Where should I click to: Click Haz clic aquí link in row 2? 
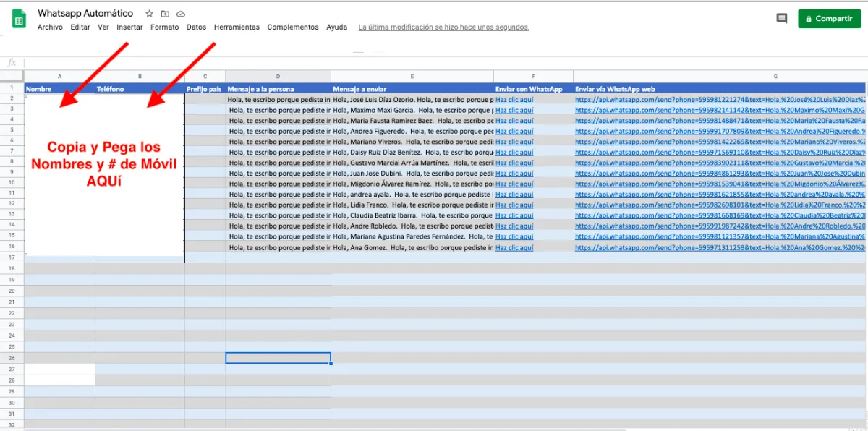click(x=514, y=100)
